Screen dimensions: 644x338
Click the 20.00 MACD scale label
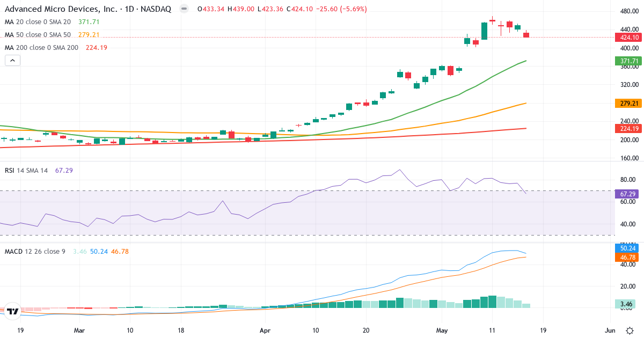(628, 286)
